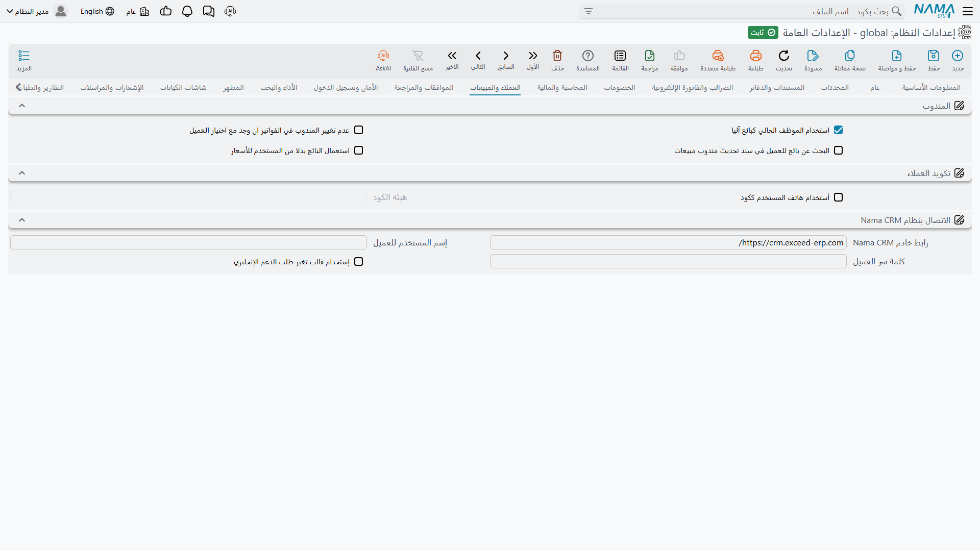The width and height of the screenshot is (980, 551).
Task: Click the NAMA ERP logo
Action: click(934, 11)
